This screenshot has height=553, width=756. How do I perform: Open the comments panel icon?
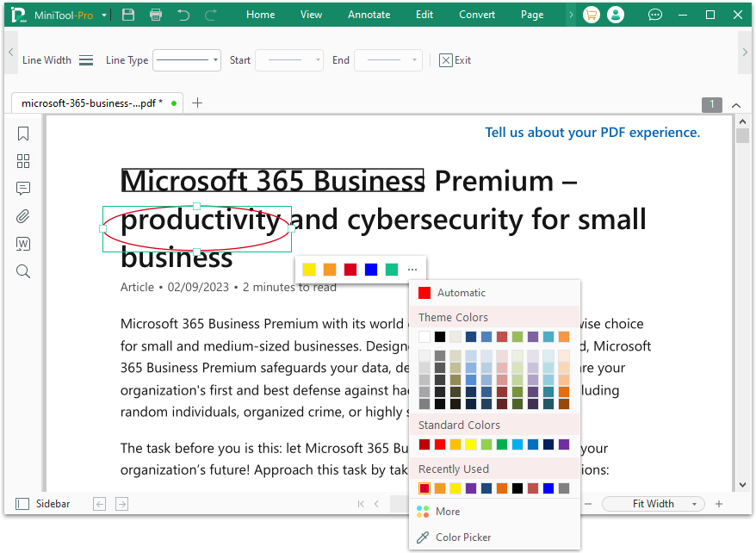click(23, 189)
